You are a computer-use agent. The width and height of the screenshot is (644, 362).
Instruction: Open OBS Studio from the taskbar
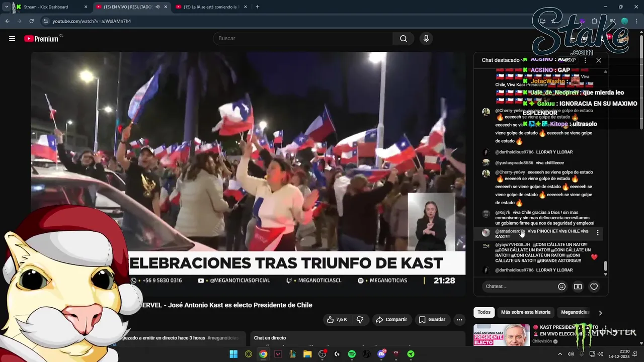(x=323, y=354)
